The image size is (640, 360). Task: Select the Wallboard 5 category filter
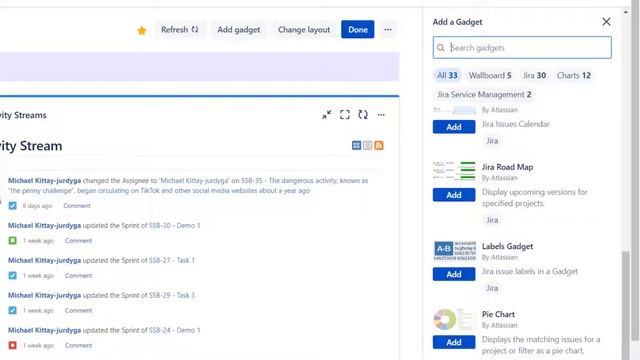coord(490,76)
